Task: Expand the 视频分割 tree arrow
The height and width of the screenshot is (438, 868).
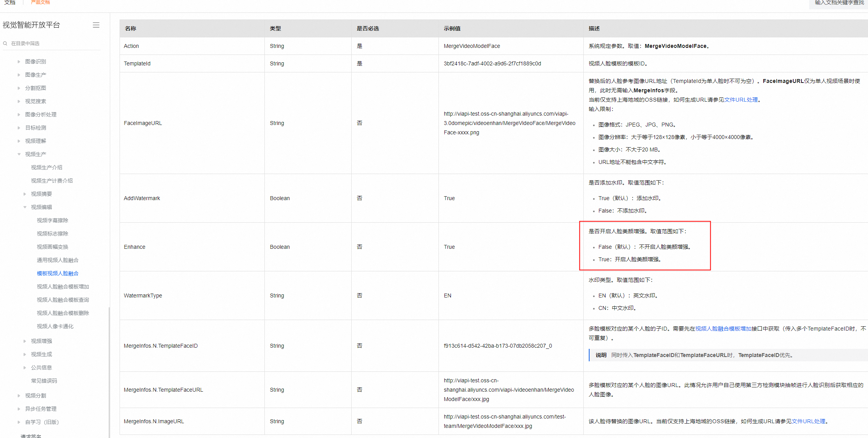Action: [x=19, y=396]
